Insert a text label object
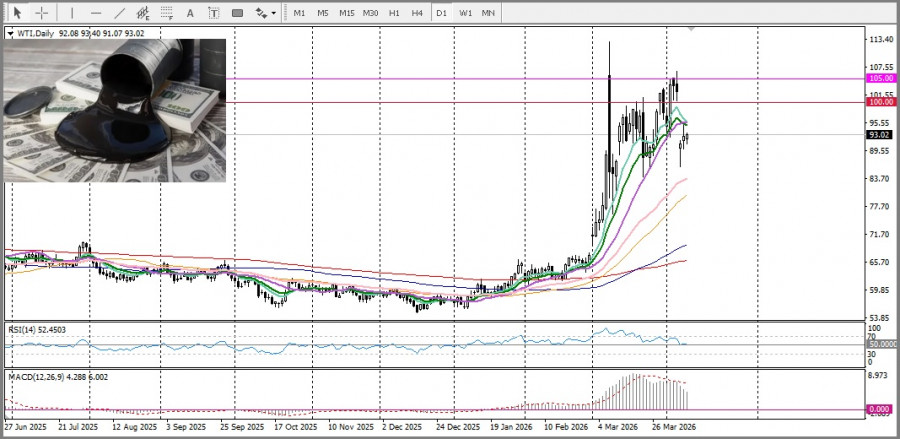This screenshot has height=439, width=900. (214, 13)
